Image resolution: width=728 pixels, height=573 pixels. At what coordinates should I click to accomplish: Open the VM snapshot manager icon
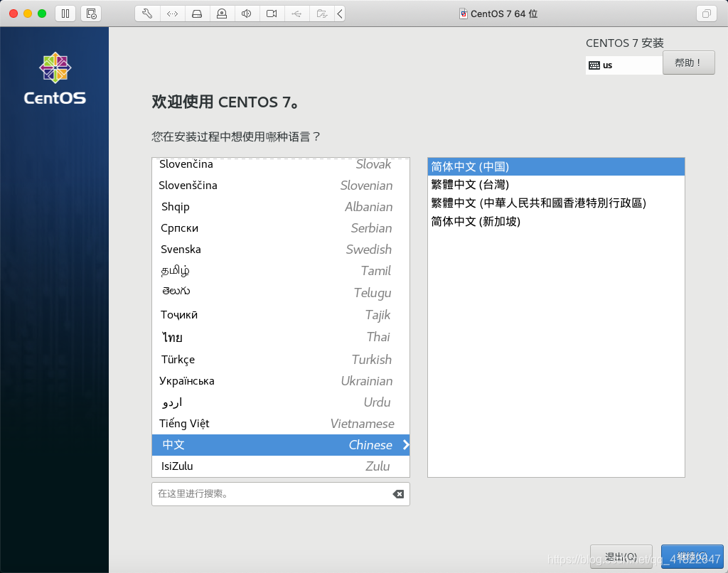(91, 14)
